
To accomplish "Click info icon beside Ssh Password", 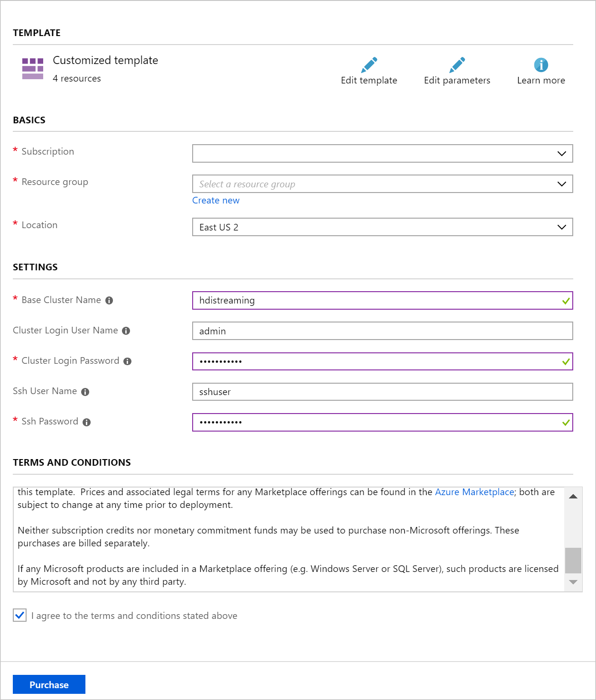I will pos(86,422).
